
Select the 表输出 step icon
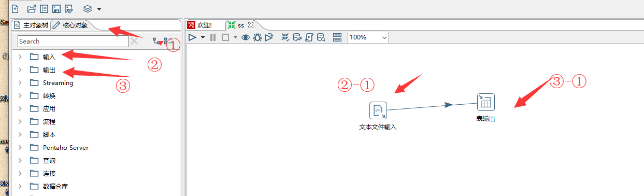(x=485, y=102)
